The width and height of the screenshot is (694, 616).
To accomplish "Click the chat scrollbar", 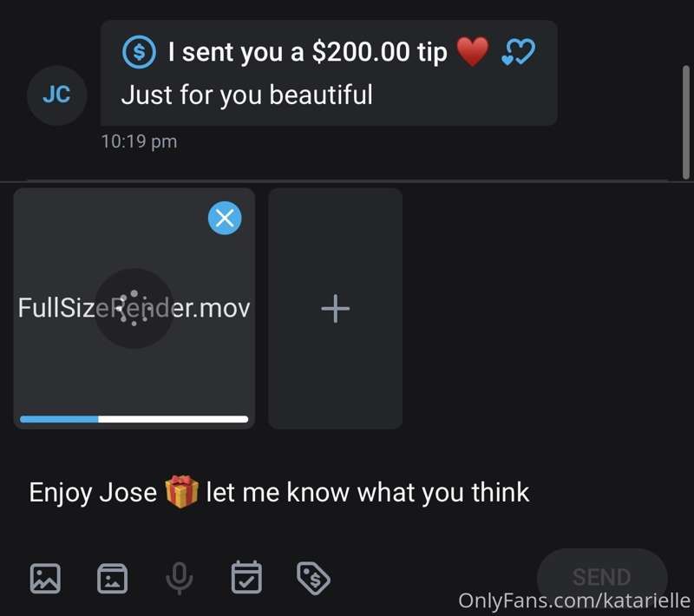I will click(686, 122).
